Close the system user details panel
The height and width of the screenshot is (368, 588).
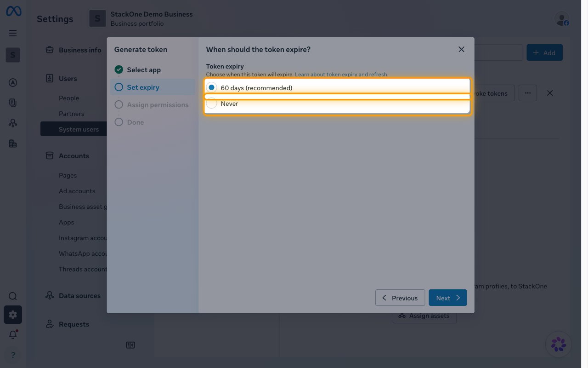[550, 93]
